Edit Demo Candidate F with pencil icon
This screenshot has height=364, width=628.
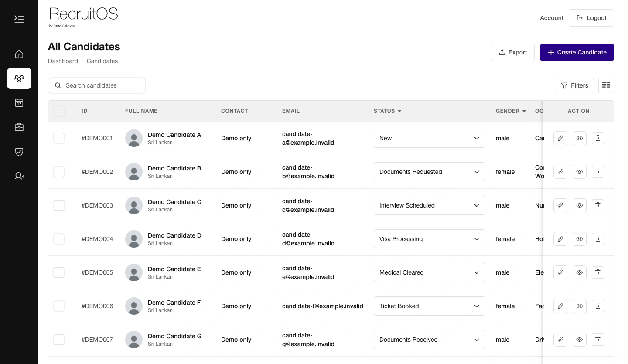(560, 306)
